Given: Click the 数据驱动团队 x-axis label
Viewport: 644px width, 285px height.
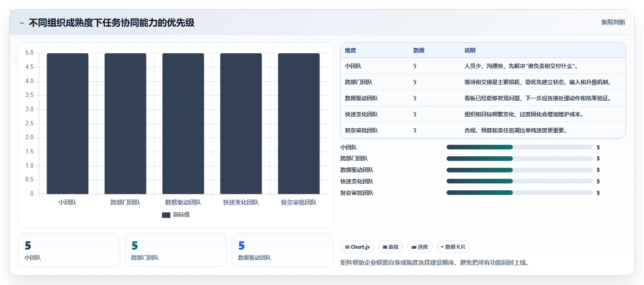Looking at the screenshot, I should point(183,202).
